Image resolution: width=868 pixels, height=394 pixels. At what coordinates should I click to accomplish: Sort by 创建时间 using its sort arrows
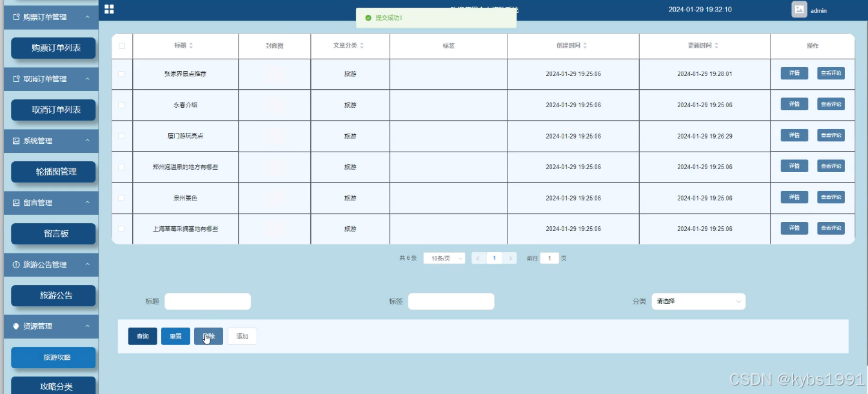coord(585,46)
